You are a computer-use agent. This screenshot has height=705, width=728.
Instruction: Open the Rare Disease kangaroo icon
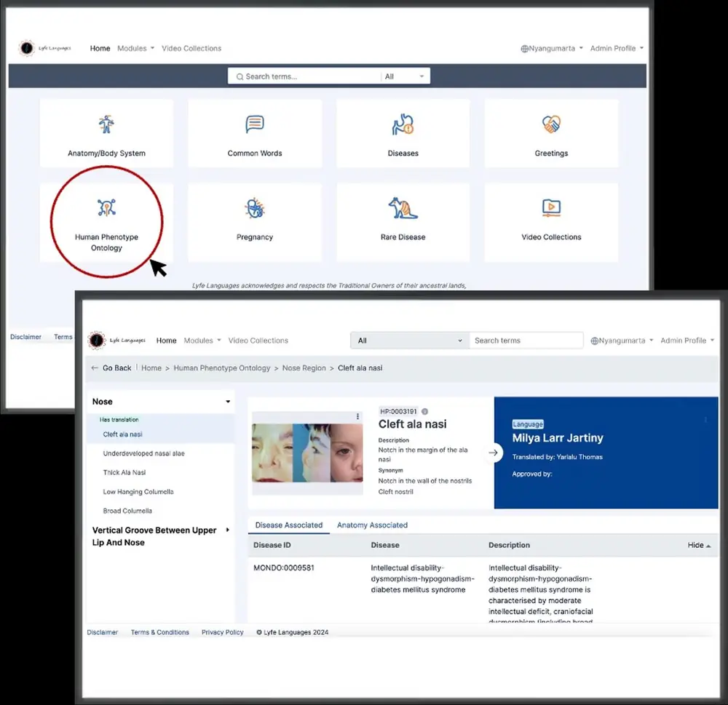403,207
